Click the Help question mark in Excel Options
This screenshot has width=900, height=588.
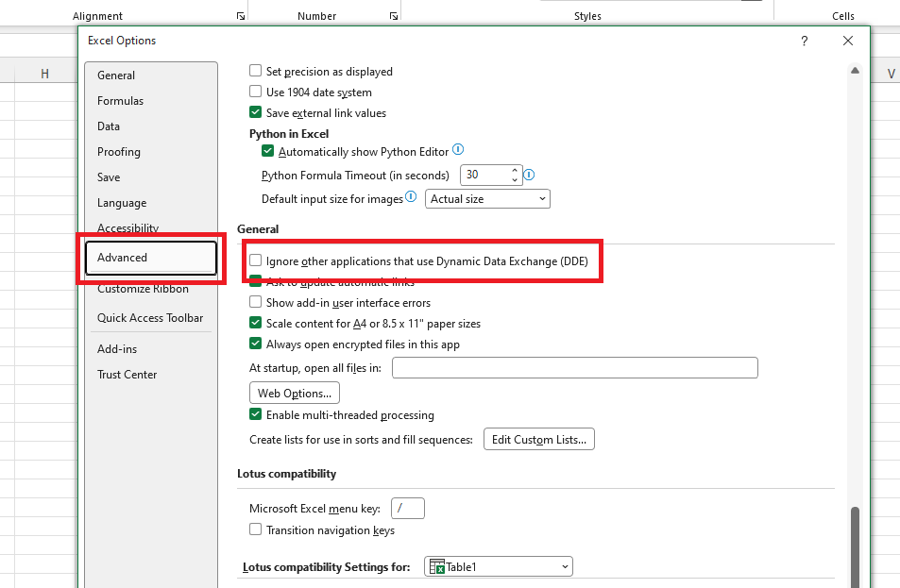805,41
